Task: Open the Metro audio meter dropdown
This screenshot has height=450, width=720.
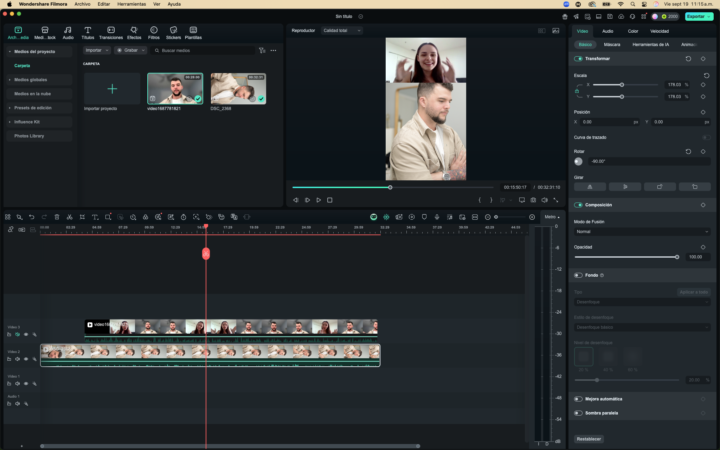Action: [x=552, y=217]
